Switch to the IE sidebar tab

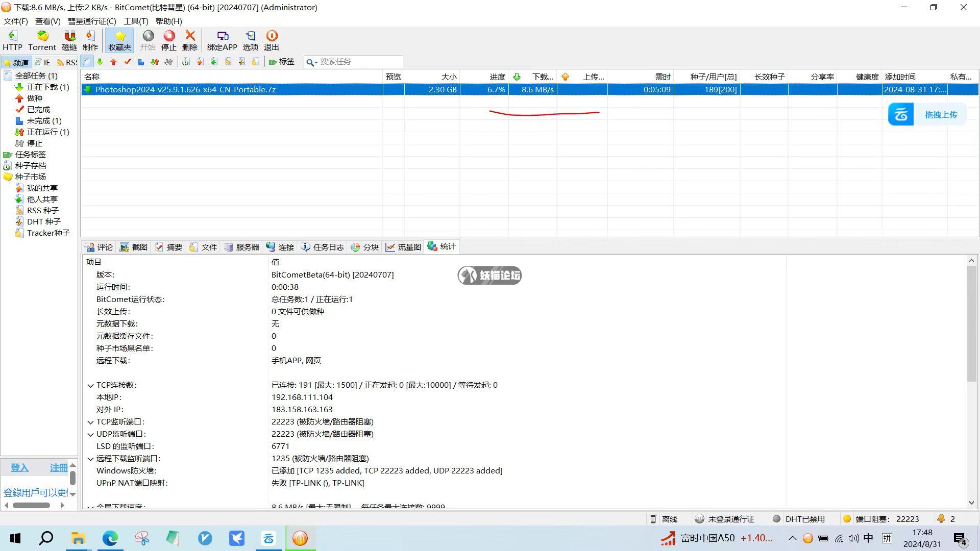[x=42, y=62]
